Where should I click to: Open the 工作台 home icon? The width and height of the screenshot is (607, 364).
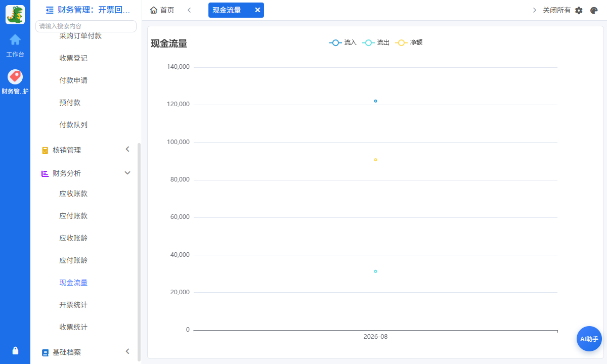coord(15,39)
